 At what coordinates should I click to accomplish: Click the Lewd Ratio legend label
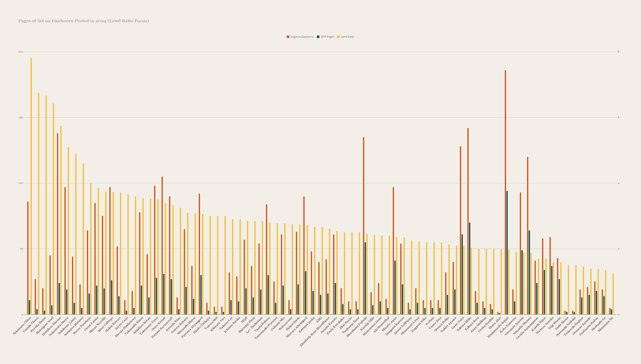tap(347, 37)
